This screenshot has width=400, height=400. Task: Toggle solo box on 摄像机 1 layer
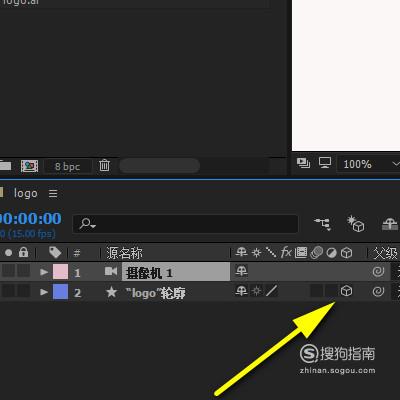[x=8, y=271]
